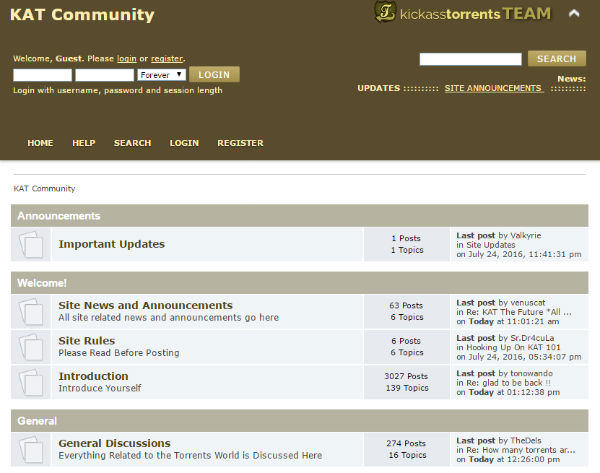Open the HELP menu item
This screenshot has width=600, height=473.
84,143
